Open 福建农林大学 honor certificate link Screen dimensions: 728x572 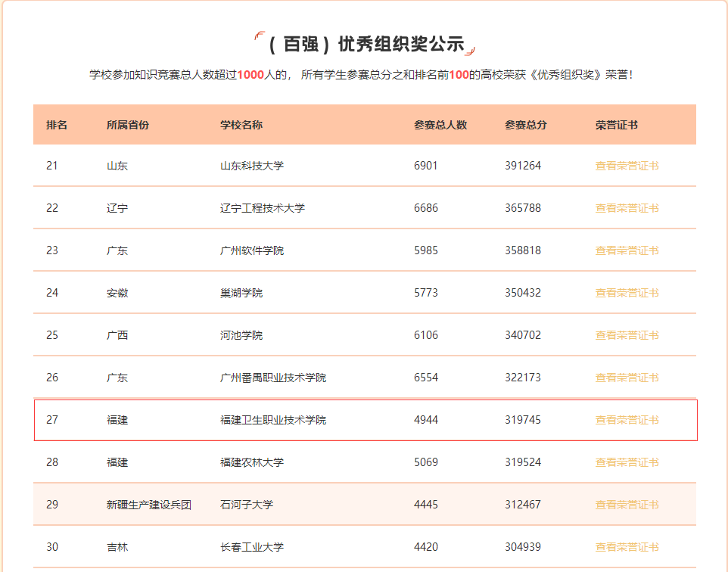[627, 462]
